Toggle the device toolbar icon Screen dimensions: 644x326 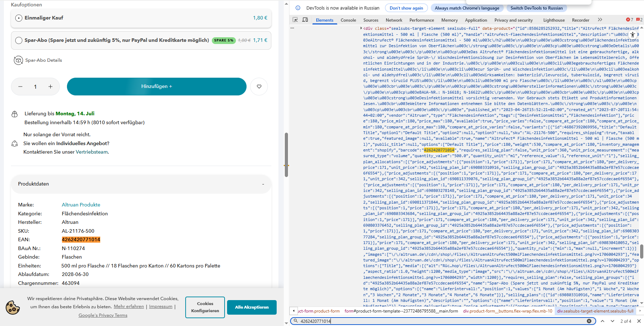[305, 20]
